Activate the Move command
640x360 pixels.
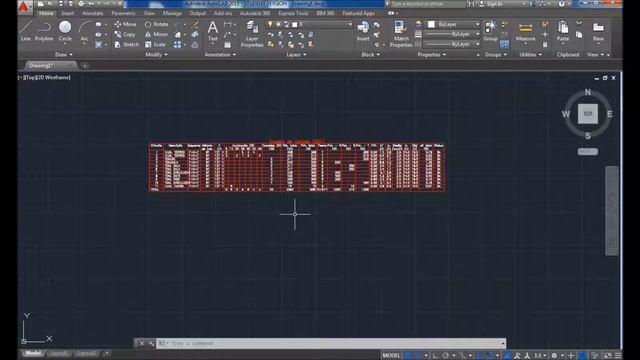125,24
